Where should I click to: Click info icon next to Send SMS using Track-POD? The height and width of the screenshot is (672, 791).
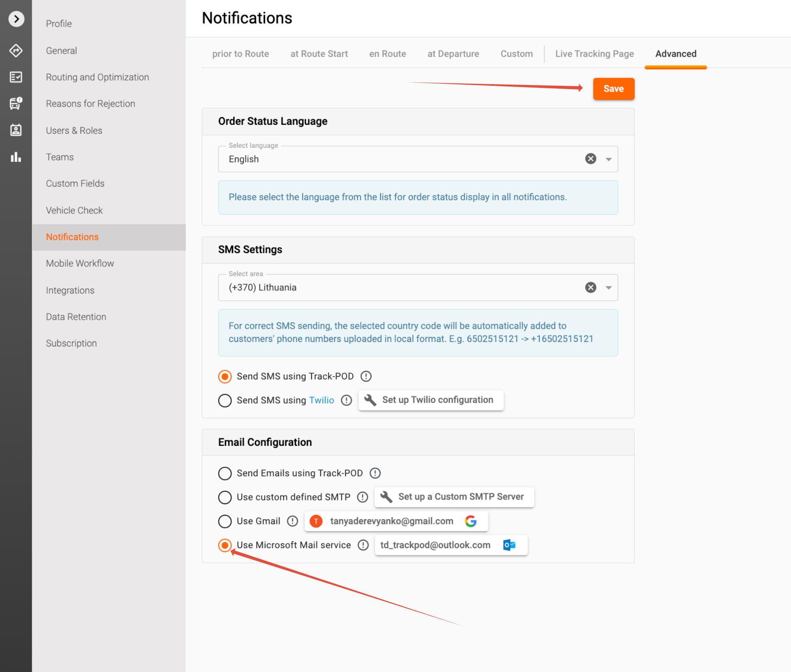click(x=366, y=376)
